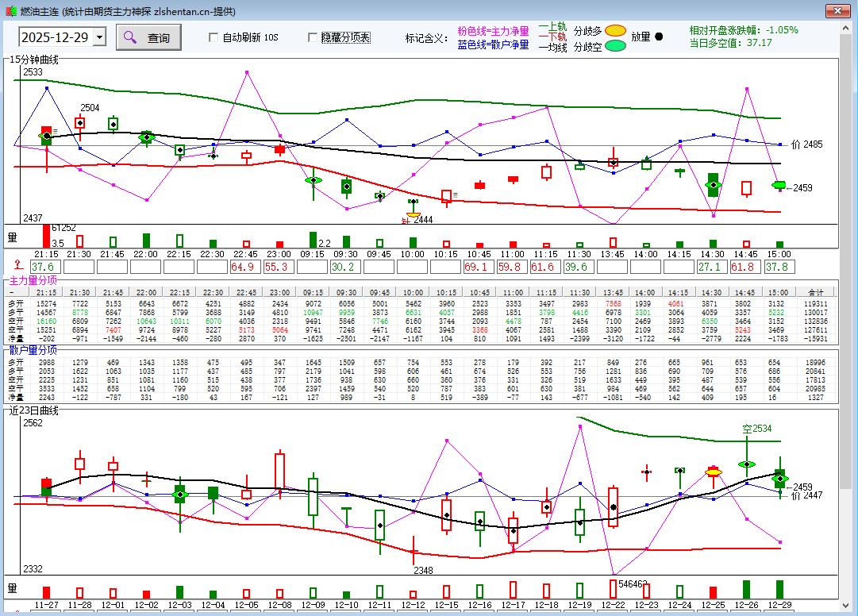
Task: Click the 查询 search button
Action: [x=148, y=37]
